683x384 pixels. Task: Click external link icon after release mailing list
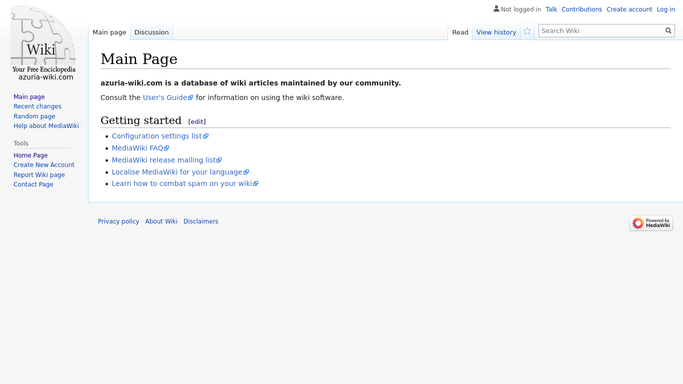(x=219, y=160)
